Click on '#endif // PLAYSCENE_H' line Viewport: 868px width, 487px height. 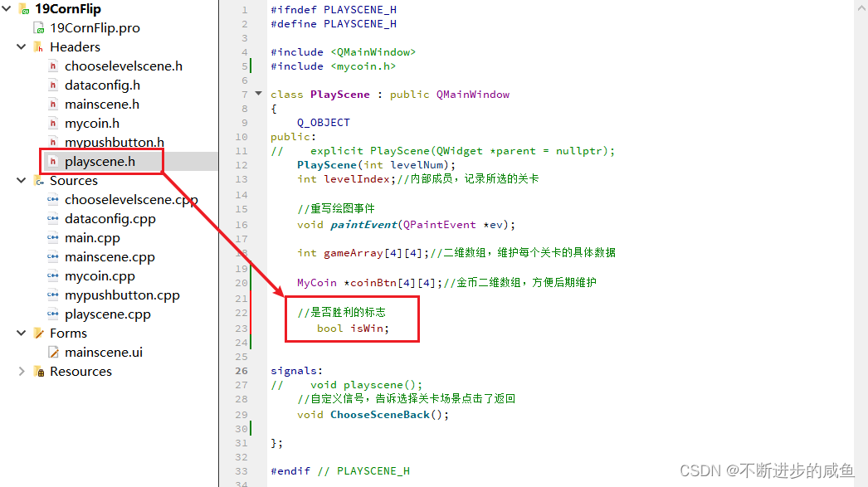340,471
